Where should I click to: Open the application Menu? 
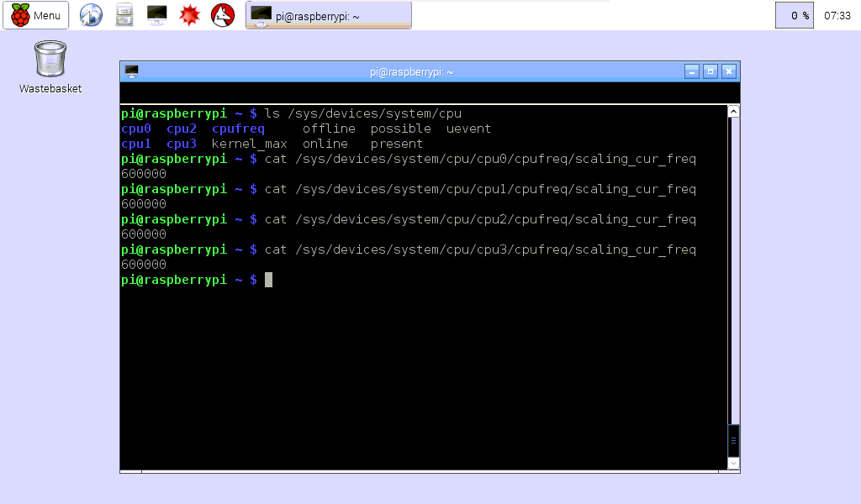tap(36, 15)
